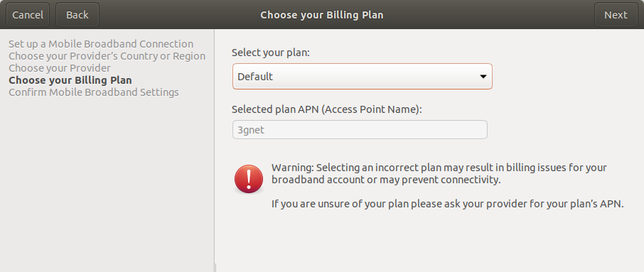Viewport: 644px width, 272px height.
Task: Continue with the Next button
Action: click(x=616, y=15)
